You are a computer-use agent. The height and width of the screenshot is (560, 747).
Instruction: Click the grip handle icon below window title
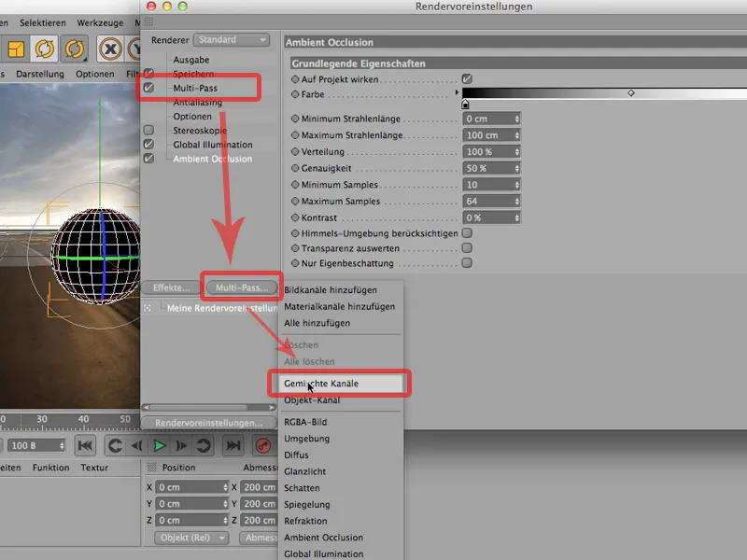(x=148, y=21)
